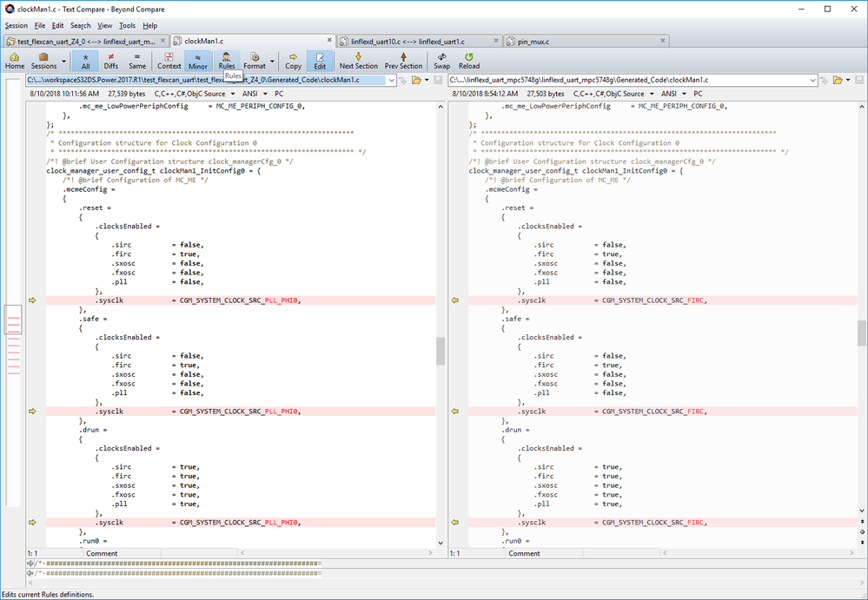Reload the compared files
The image size is (868, 600).
[469, 61]
